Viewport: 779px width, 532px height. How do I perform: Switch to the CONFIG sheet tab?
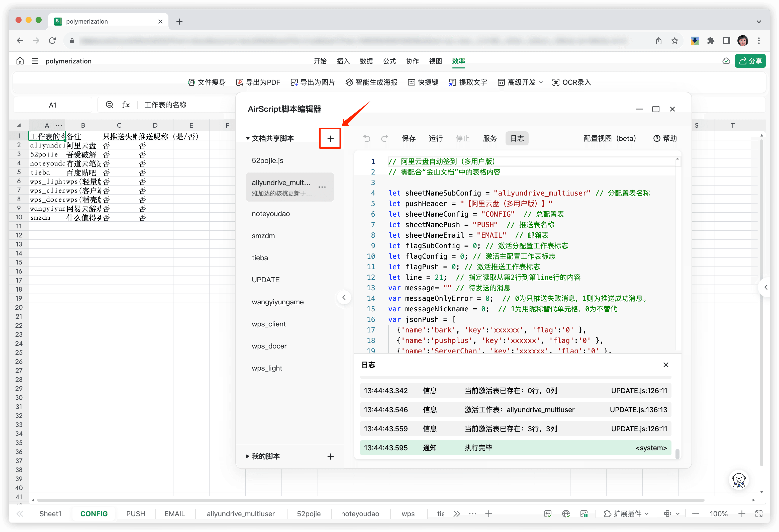pyautogui.click(x=94, y=513)
